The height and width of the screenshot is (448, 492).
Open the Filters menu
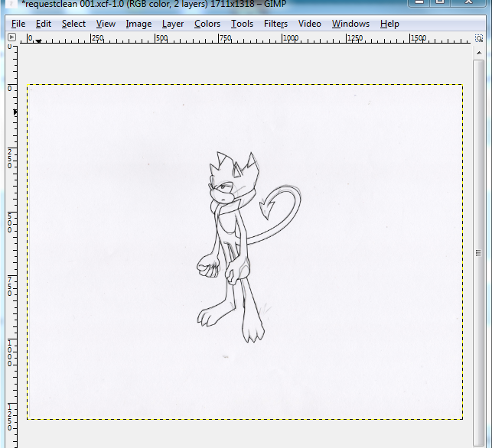point(275,24)
